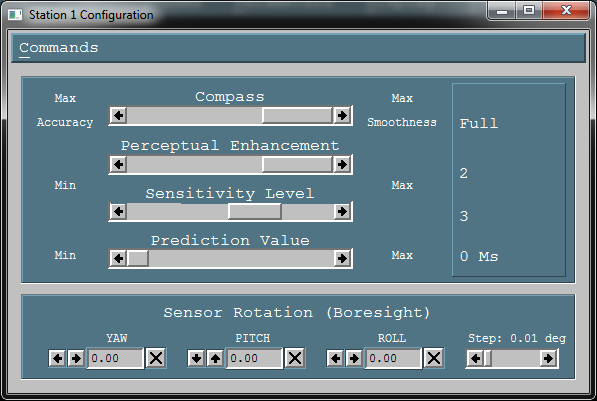Click the YAW value input field

pyautogui.click(x=116, y=358)
